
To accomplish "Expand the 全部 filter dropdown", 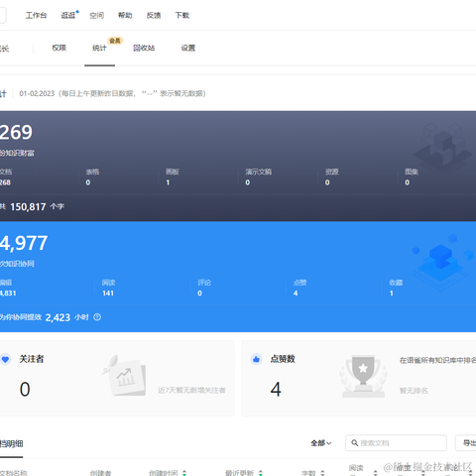I will [320, 443].
